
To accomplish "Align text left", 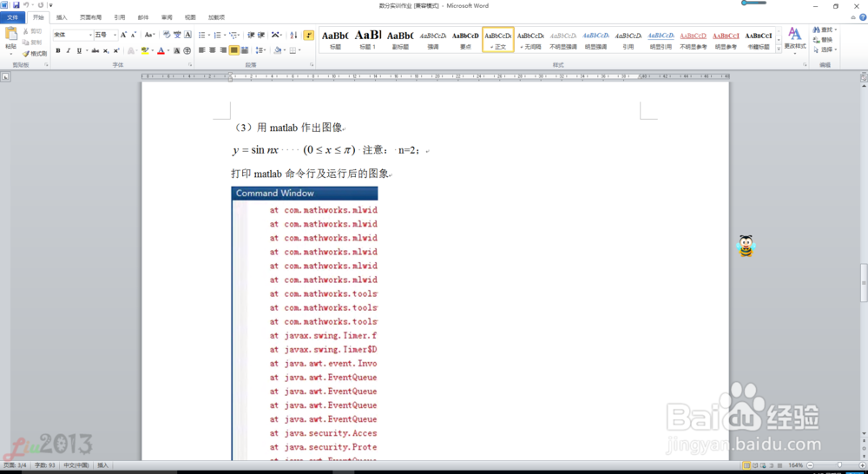I will coord(202,50).
